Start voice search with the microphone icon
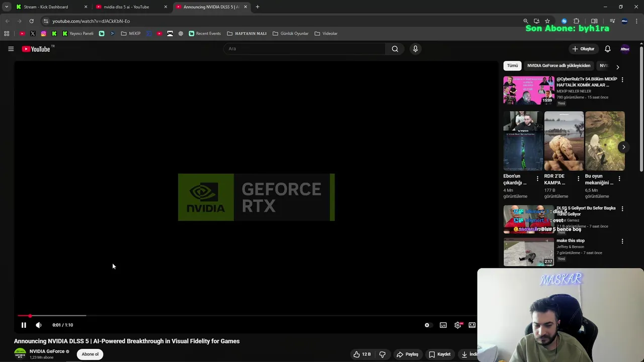644x362 pixels. (415, 49)
